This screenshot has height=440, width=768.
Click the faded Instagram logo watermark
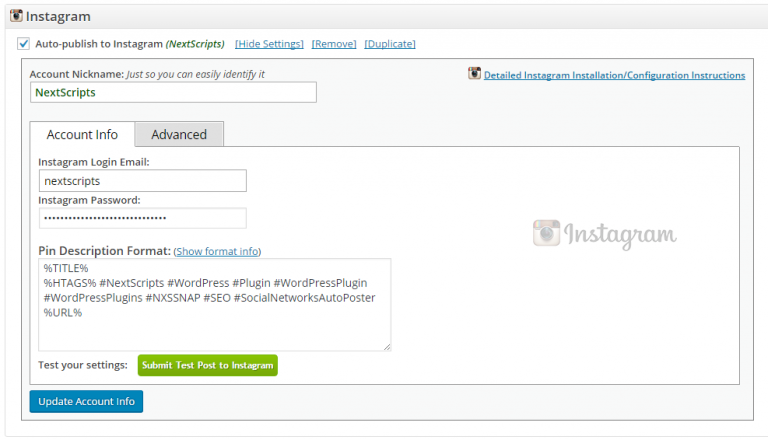(604, 234)
